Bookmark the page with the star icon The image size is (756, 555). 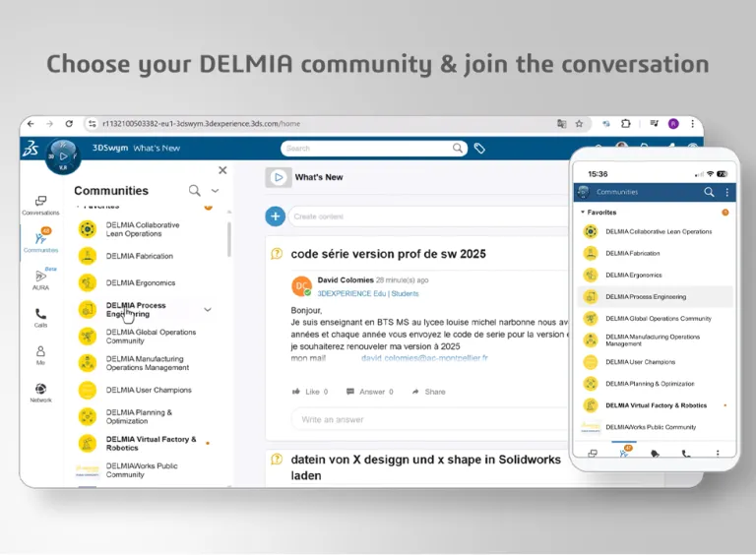579,124
